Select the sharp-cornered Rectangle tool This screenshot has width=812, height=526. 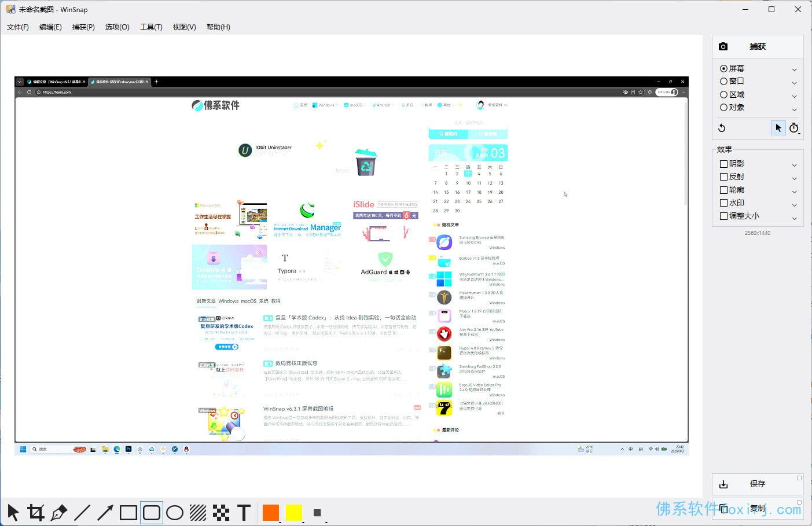tap(128, 513)
